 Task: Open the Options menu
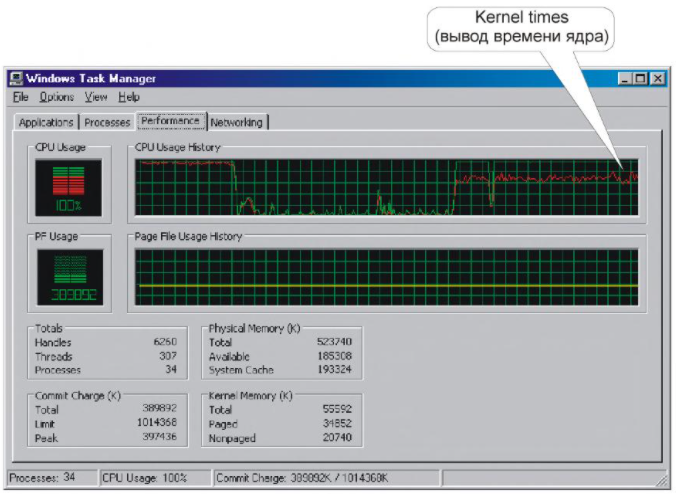56,97
